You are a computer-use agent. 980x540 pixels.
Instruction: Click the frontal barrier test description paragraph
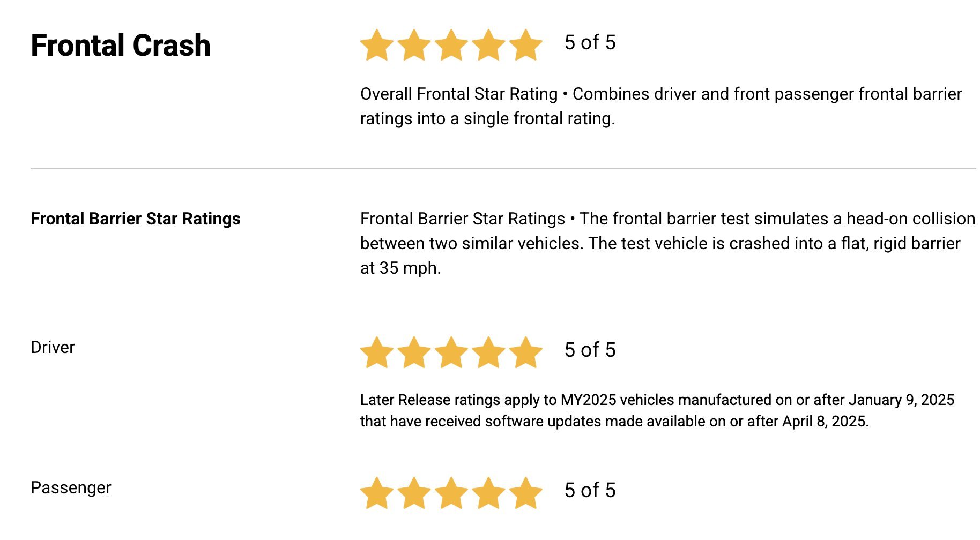pos(667,243)
